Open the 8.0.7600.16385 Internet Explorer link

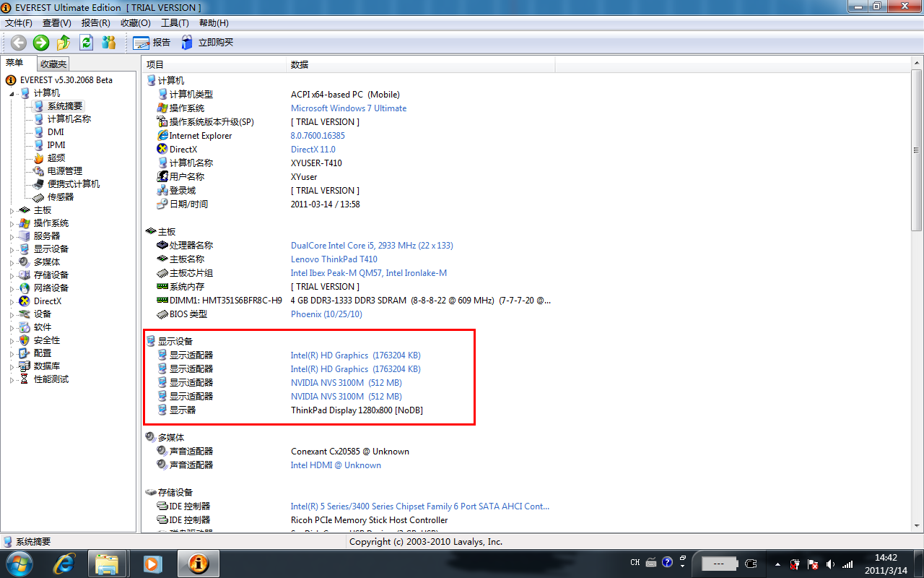tap(318, 136)
